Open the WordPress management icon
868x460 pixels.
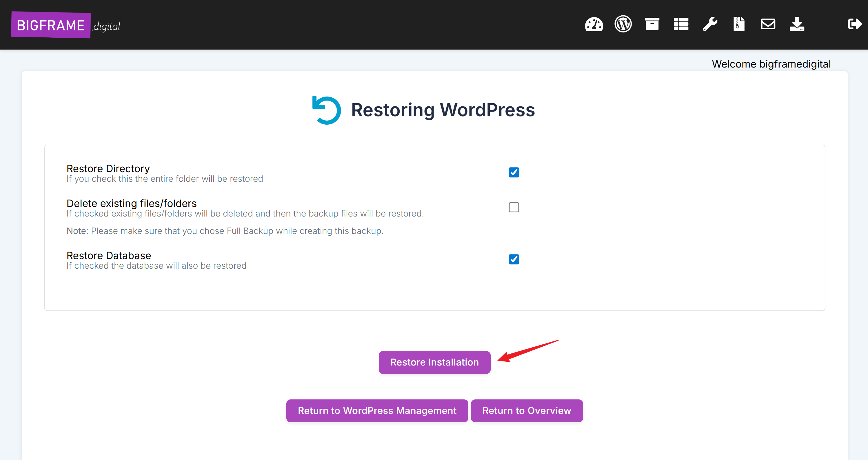[623, 24]
